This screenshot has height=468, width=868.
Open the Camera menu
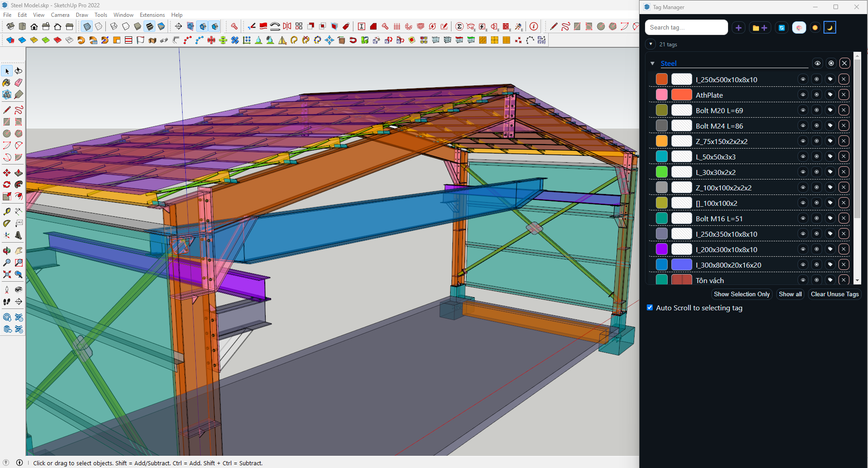point(60,15)
